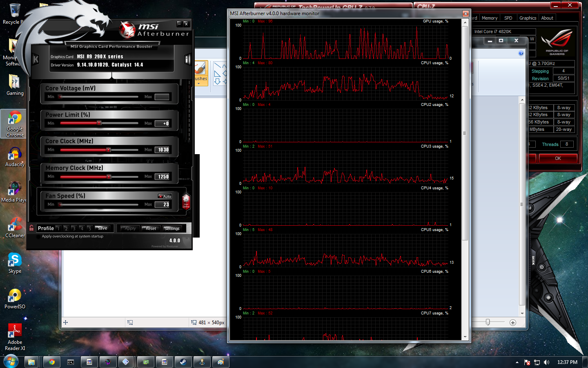The height and width of the screenshot is (368, 588).
Task: Click the Settings button in Afterburner
Action: tap(172, 229)
